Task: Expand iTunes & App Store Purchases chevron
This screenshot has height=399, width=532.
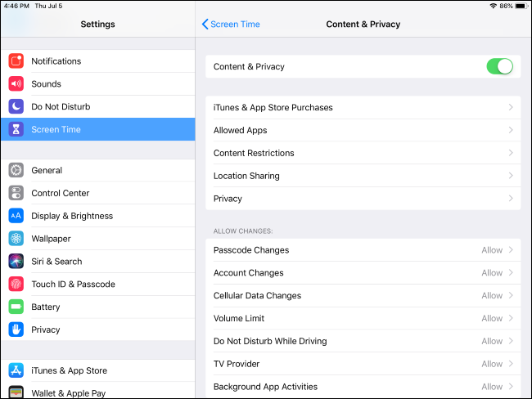Action: (511, 107)
